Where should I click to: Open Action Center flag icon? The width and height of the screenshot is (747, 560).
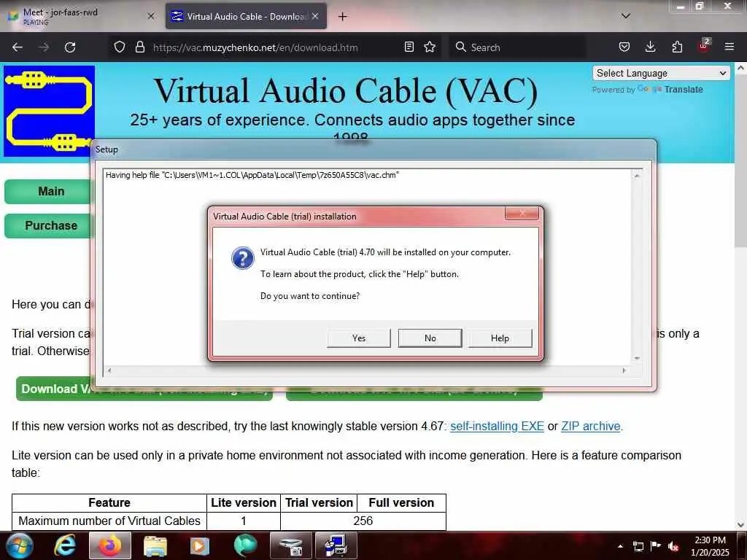[656, 546]
